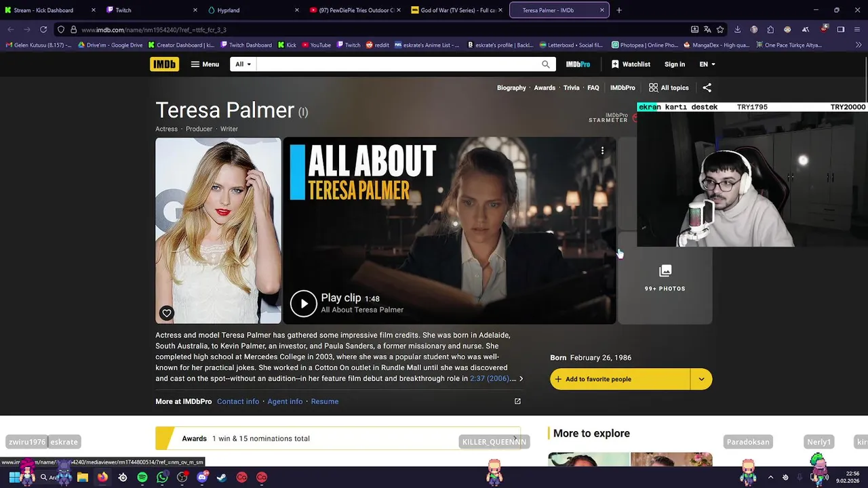The image size is (868, 488).
Task: Click the translate page icon
Action: 707,30
